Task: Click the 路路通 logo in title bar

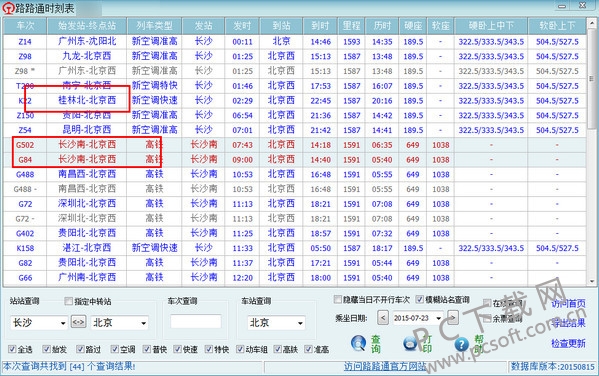Action: pos(8,8)
